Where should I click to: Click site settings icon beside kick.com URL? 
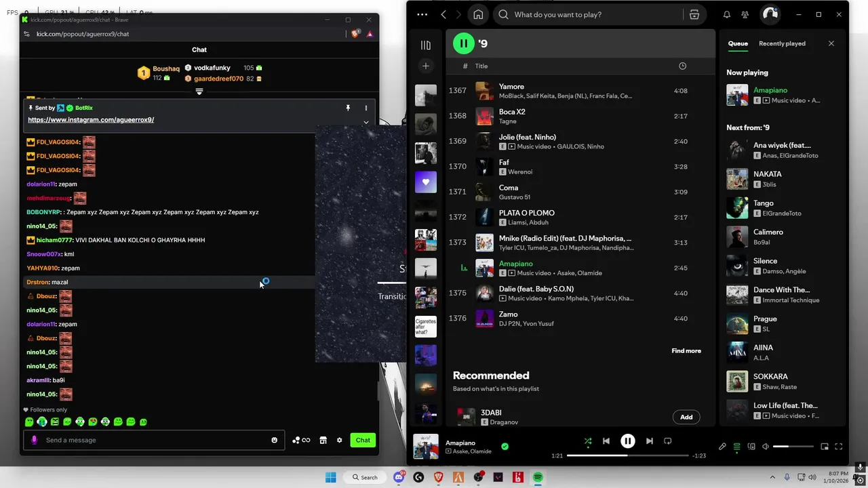(26, 34)
